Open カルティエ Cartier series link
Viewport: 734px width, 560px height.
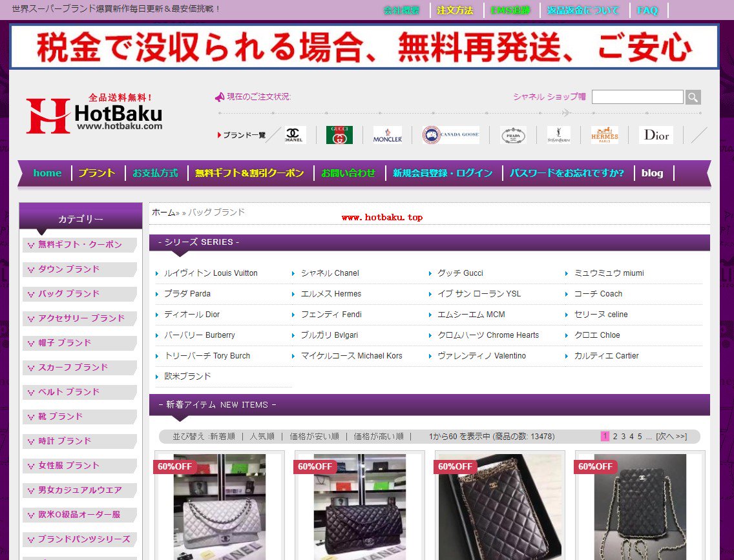click(x=607, y=355)
